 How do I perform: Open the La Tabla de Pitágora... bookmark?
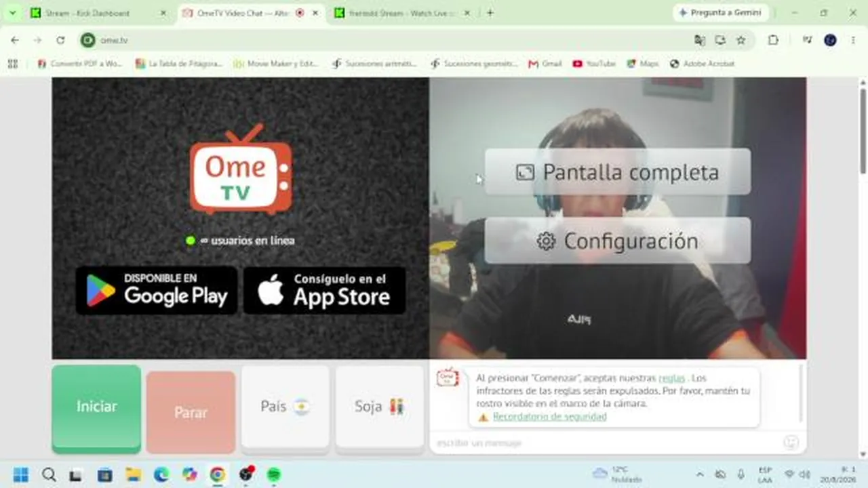coord(179,64)
